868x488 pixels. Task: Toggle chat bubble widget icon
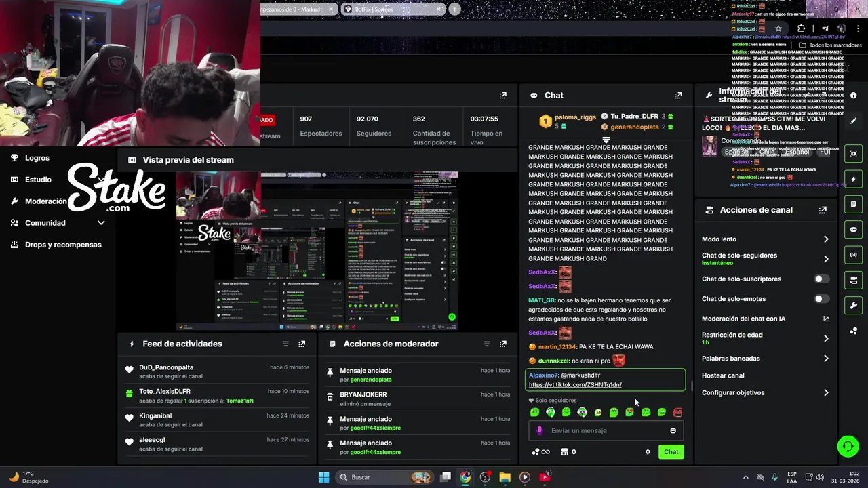pos(854,230)
